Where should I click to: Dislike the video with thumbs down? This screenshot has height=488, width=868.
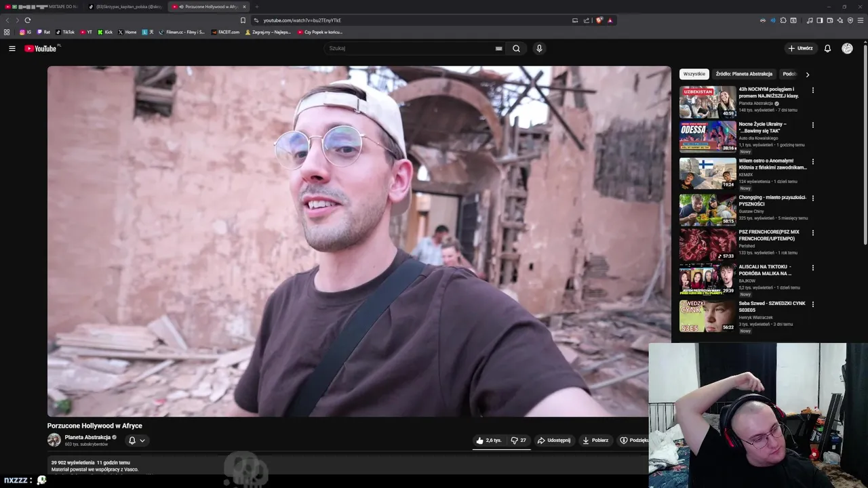(518, 441)
